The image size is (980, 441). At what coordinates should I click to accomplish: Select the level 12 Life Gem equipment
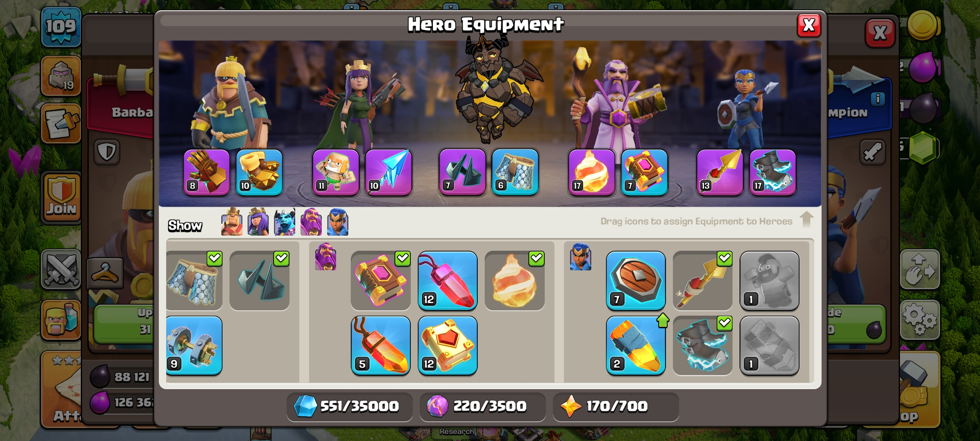448,281
